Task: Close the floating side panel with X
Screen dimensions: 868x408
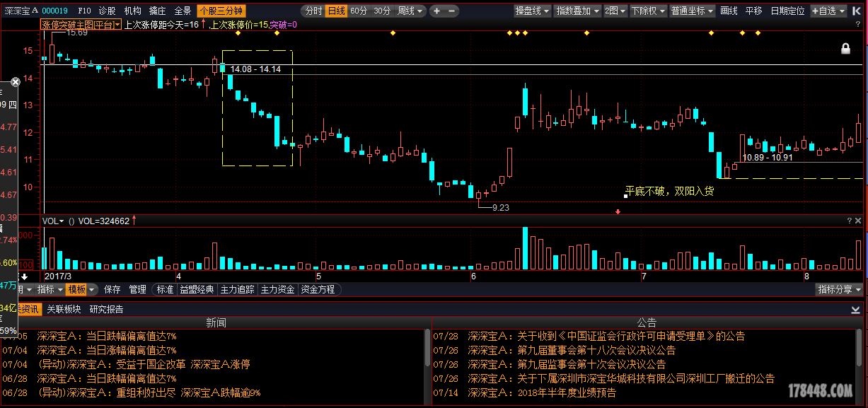Action: click(16, 82)
